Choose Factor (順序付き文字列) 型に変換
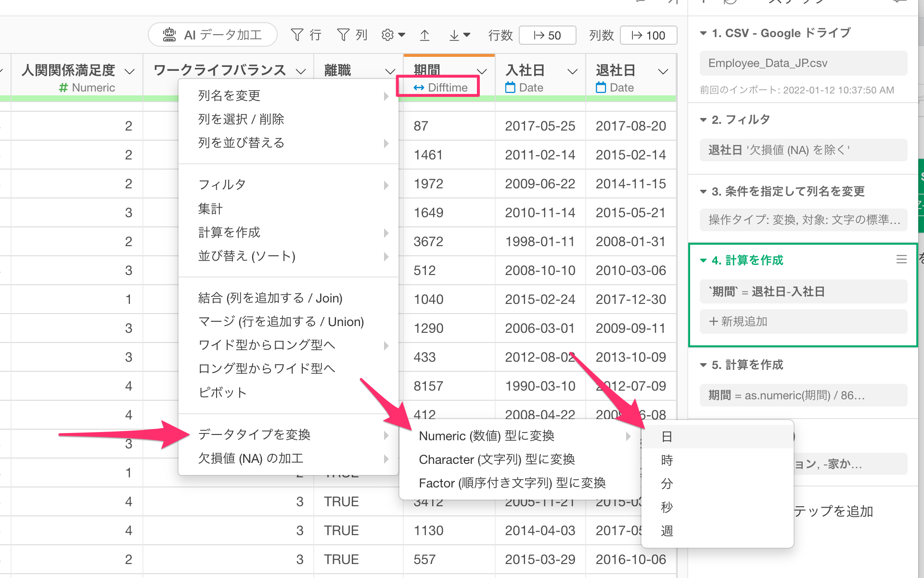Image resolution: width=924 pixels, height=578 pixels. 520,483
